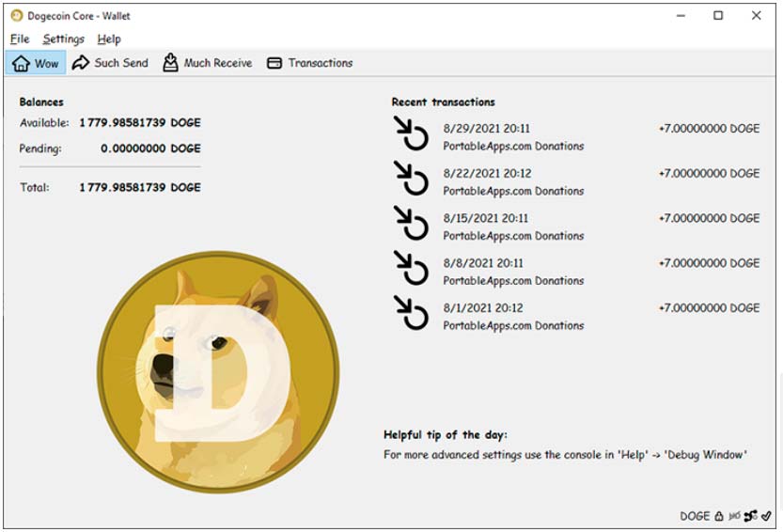
Task: Open the Help menu
Action: click(109, 39)
